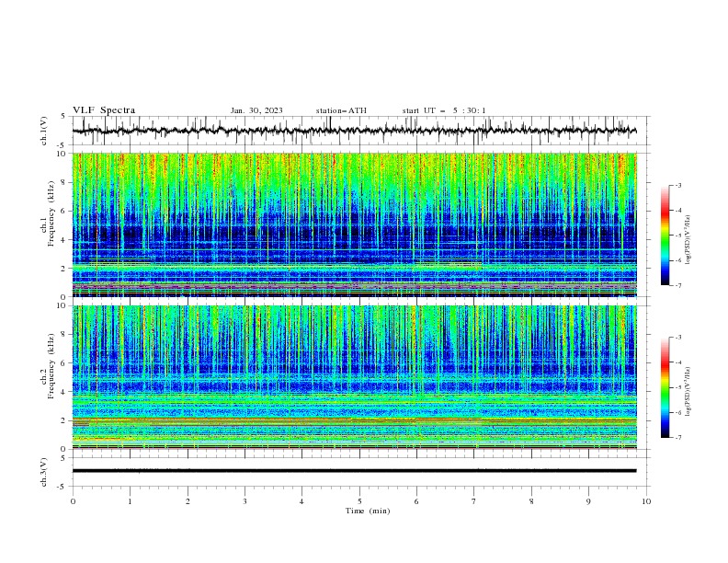Click the 'station=ATH' label

(x=341, y=110)
